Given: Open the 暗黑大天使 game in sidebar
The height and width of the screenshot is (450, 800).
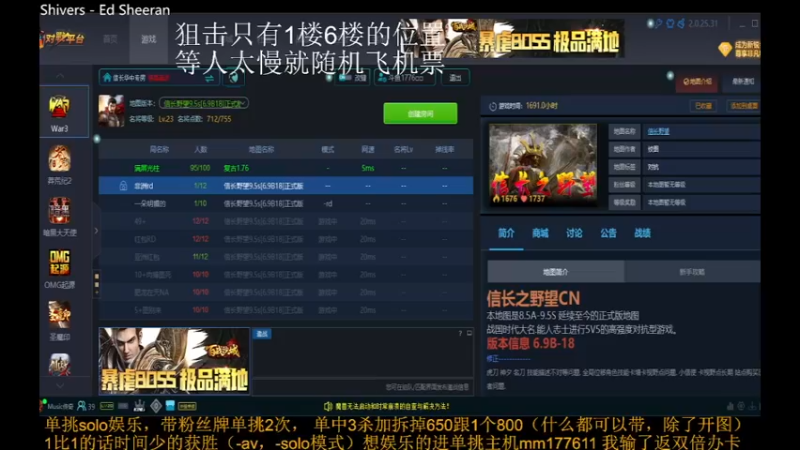Looking at the screenshot, I should [x=59, y=211].
